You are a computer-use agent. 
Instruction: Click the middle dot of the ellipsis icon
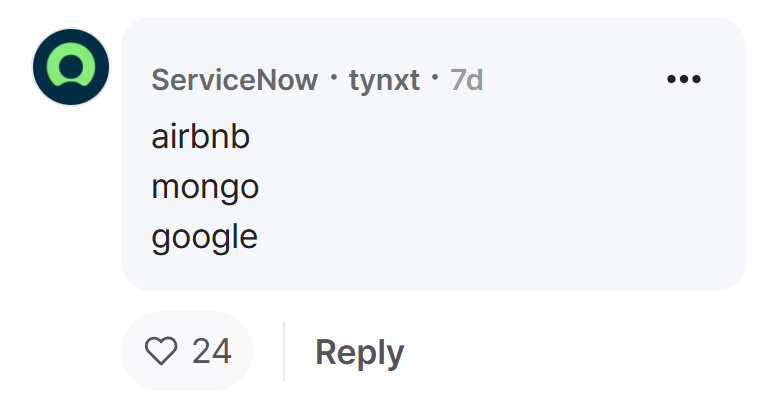point(684,79)
